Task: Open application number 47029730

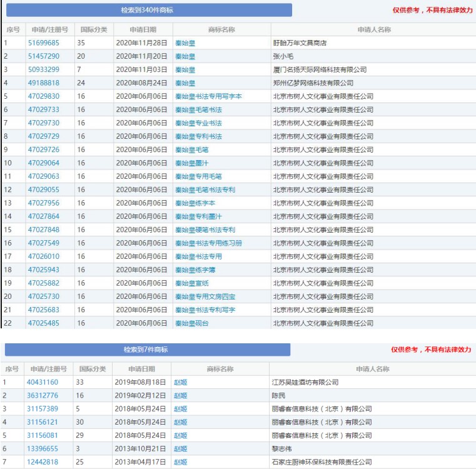Action: click(43, 123)
